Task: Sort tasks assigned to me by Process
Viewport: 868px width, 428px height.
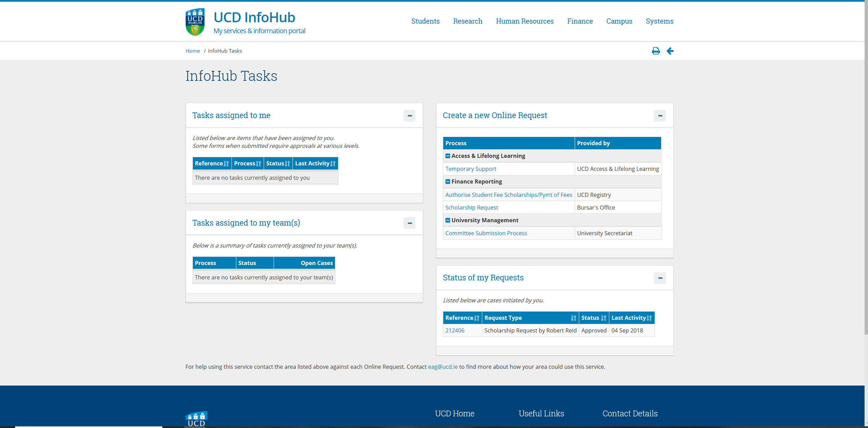Action: point(248,163)
